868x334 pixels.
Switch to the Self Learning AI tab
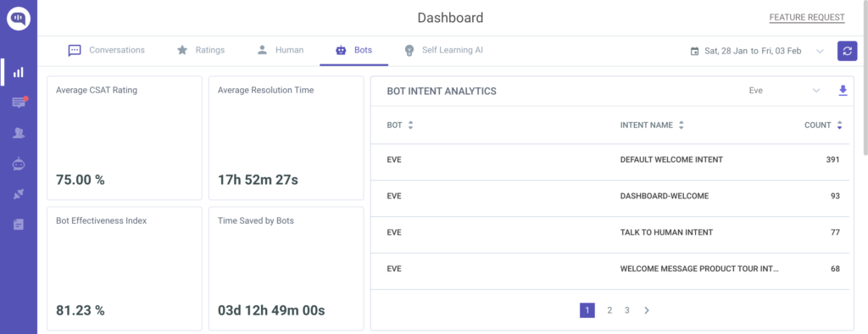442,50
